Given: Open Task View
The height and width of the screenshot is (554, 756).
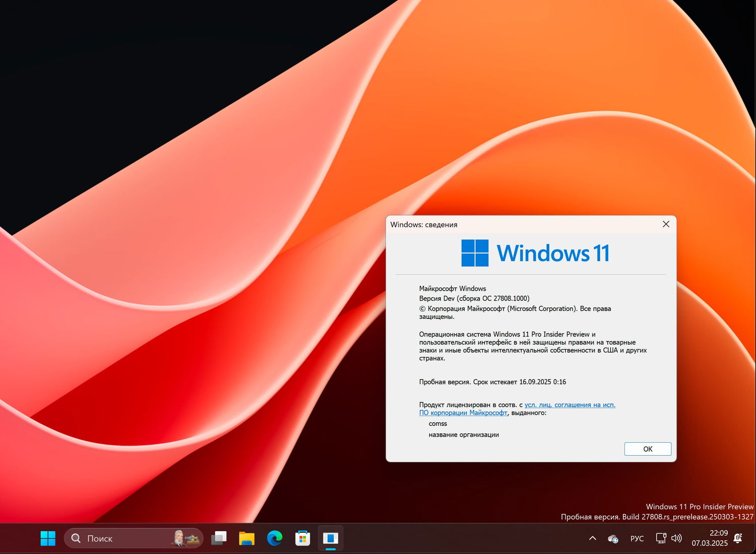Looking at the screenshot, I should click(x=219, y=538).
